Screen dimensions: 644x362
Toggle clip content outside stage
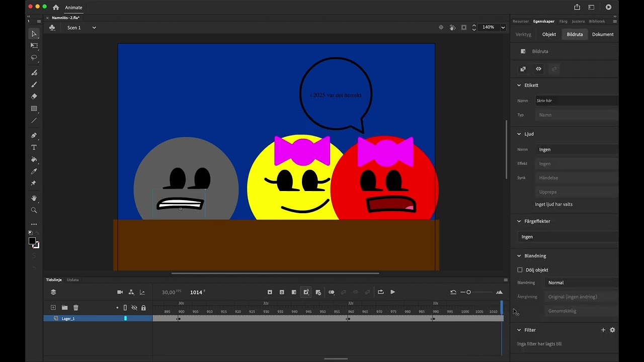tap(464, 27)
